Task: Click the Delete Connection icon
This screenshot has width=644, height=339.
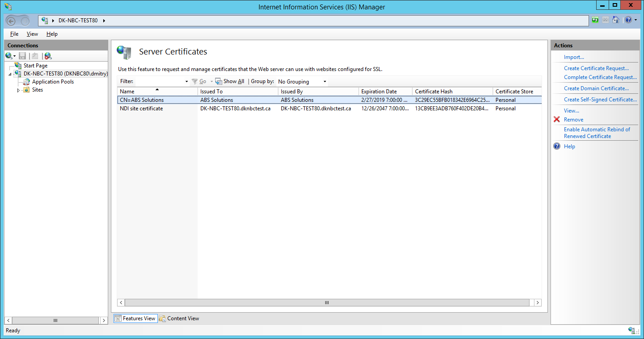Action: coord(47,56)
